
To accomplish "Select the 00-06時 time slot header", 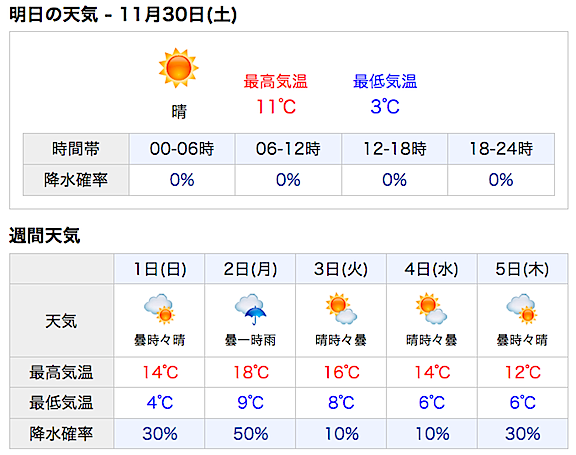I will pos(182,149).
